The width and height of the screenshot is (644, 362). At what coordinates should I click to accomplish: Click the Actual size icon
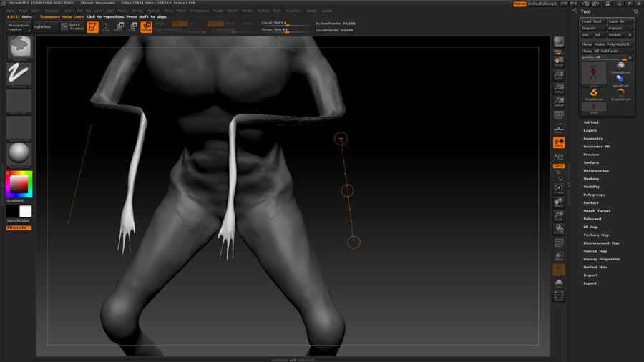[559, 88]
